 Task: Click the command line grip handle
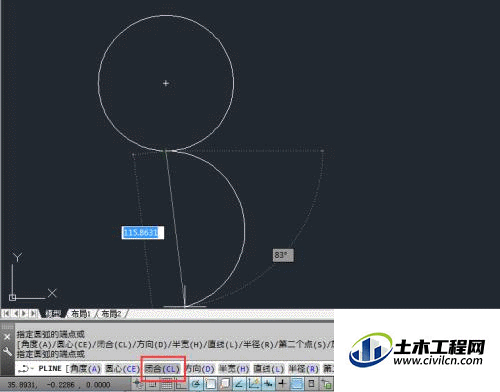(7, 327)
